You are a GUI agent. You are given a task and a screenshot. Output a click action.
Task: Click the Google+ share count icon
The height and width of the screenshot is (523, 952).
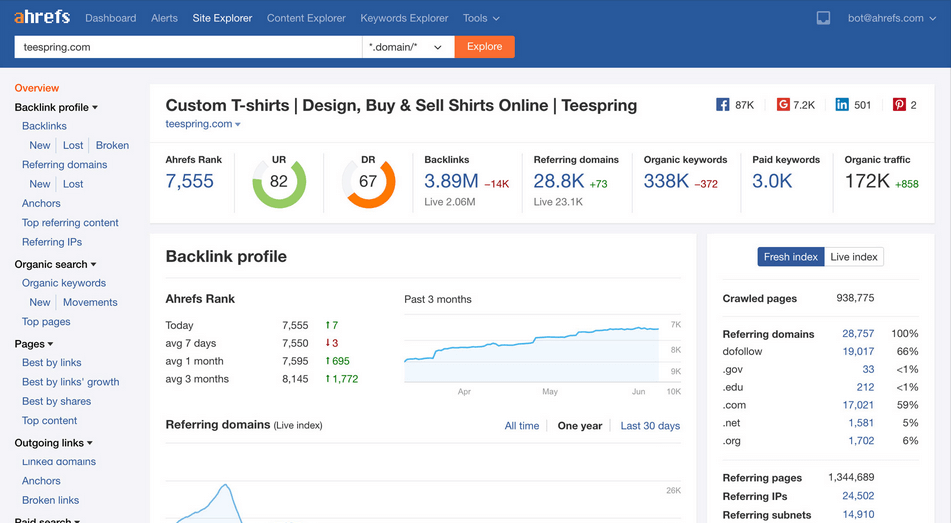click(x=783, y=104)
